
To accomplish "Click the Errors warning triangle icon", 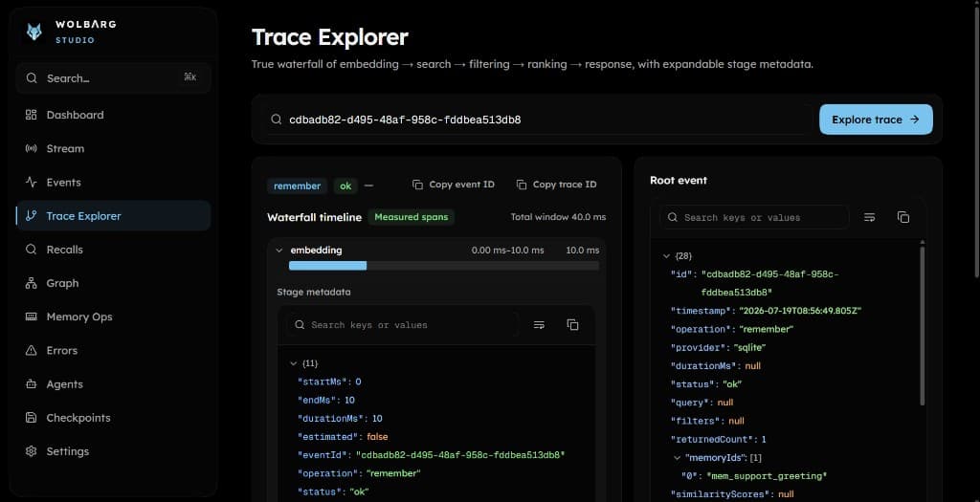I will pos(32,351).
